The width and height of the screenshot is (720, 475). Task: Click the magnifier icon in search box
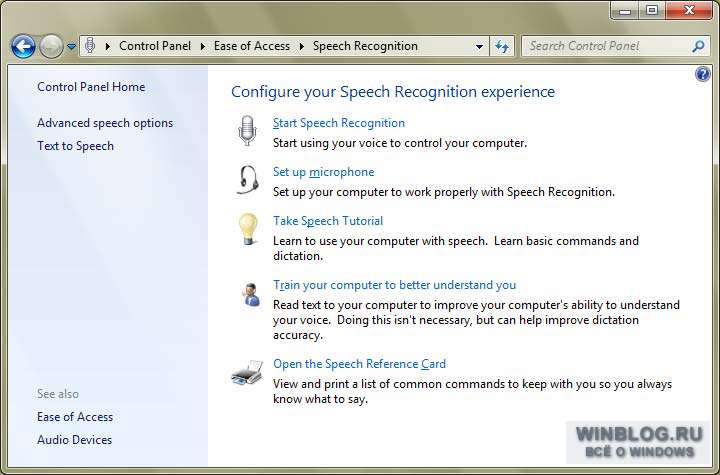pyautogui.click(x=698, y=46)
